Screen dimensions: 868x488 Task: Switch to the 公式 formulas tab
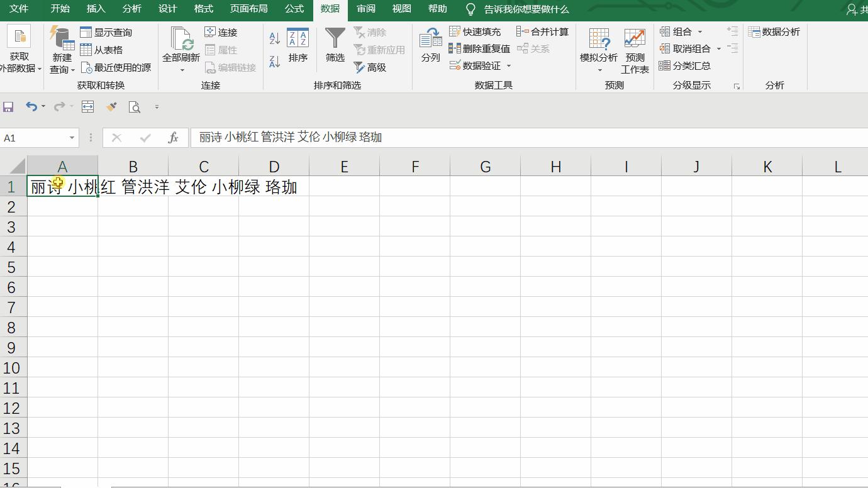pyautogui.click(x=294, y=9)
